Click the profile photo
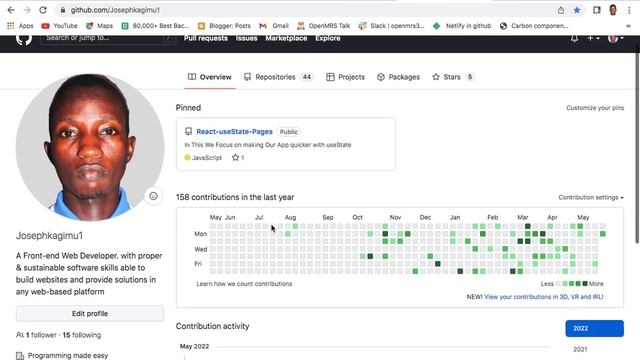This screenshot has height=360, width=640. pos(90,147)
